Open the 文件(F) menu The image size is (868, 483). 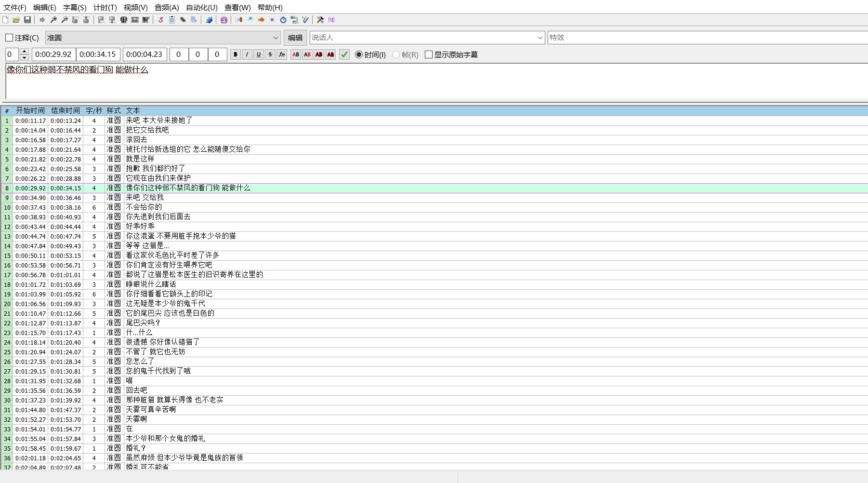pos(15,8)
